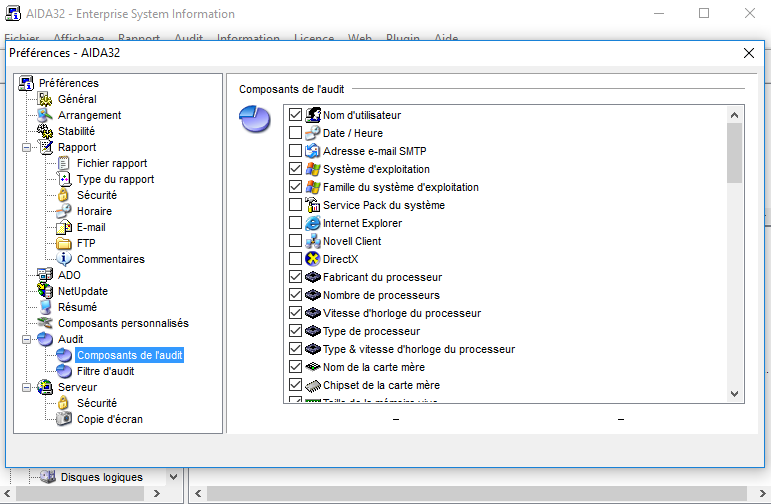Click the DirectX yellow X icon
The height and width of the screenshot is (504, 771).
tap(313, 259)
